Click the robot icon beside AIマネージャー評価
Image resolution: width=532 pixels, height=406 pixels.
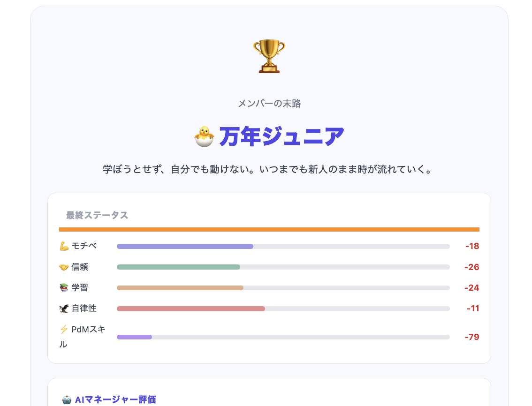click(66, 400)
